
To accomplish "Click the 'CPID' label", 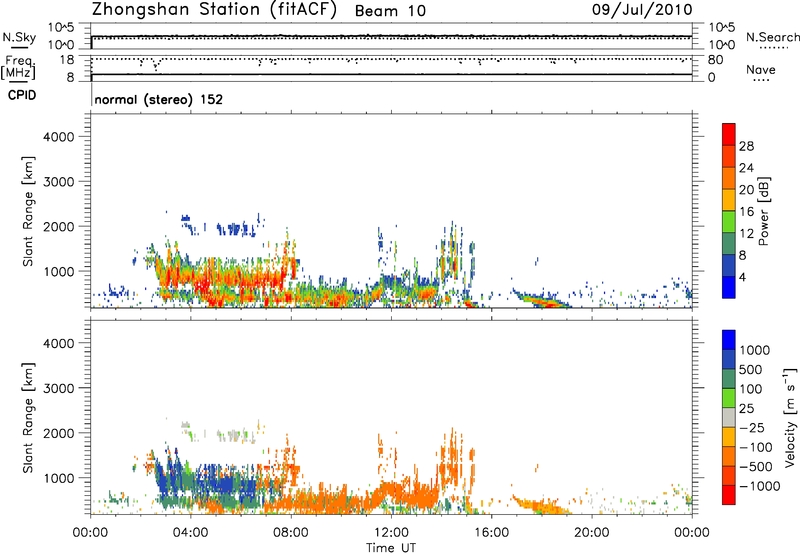I will tap(22, 95).
